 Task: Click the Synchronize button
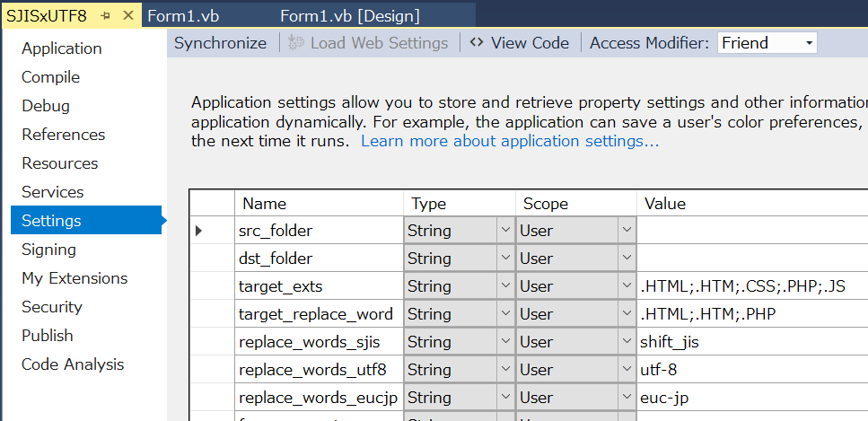(x=220, y=43)
